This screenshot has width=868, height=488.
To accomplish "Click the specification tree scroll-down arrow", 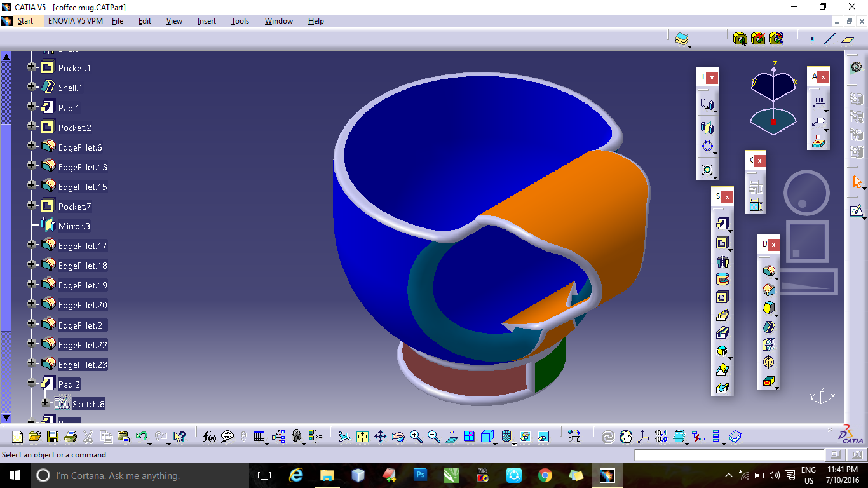I will (6, 417).
